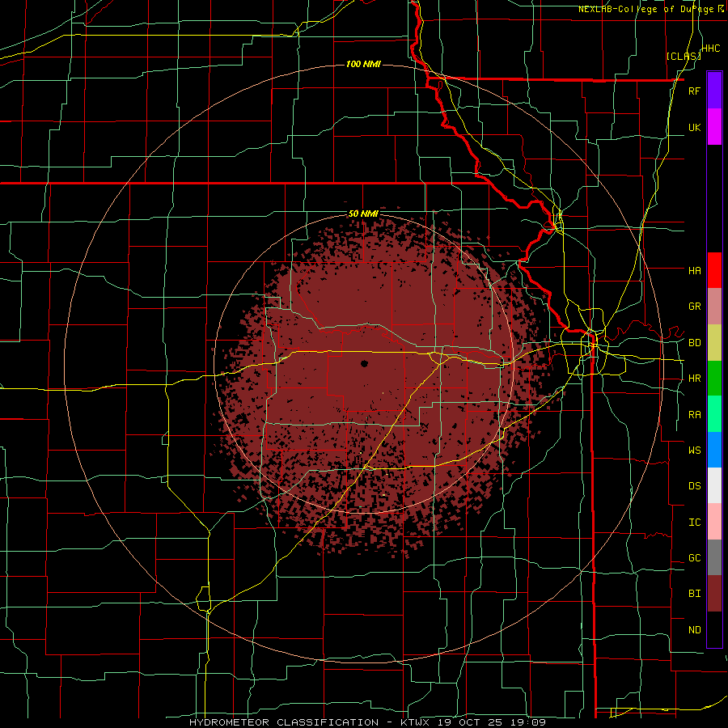This screenshot has width=728, height=728.
Task: Click the DS white legend swatch
Action: pyautogui.click(x=714, y=485)
